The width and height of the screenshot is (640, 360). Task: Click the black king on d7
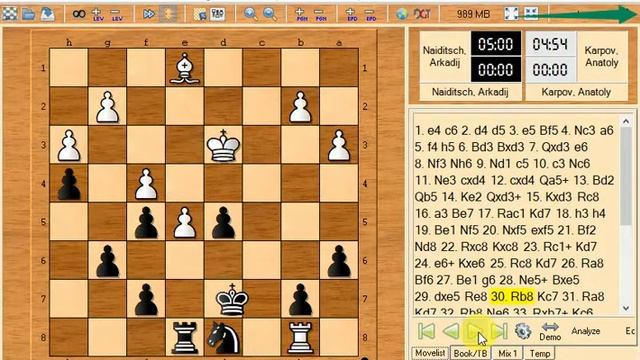click(x=232, y=299)
